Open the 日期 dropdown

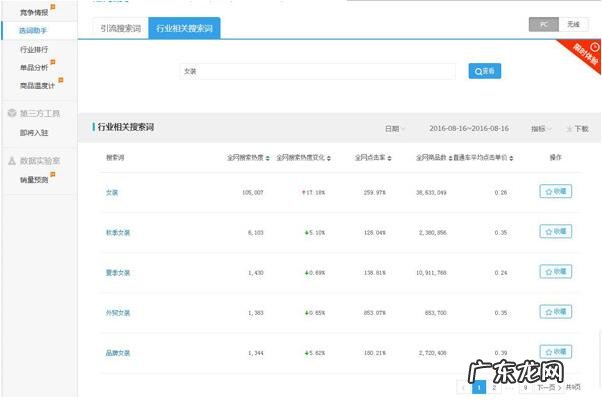[395, 129]
